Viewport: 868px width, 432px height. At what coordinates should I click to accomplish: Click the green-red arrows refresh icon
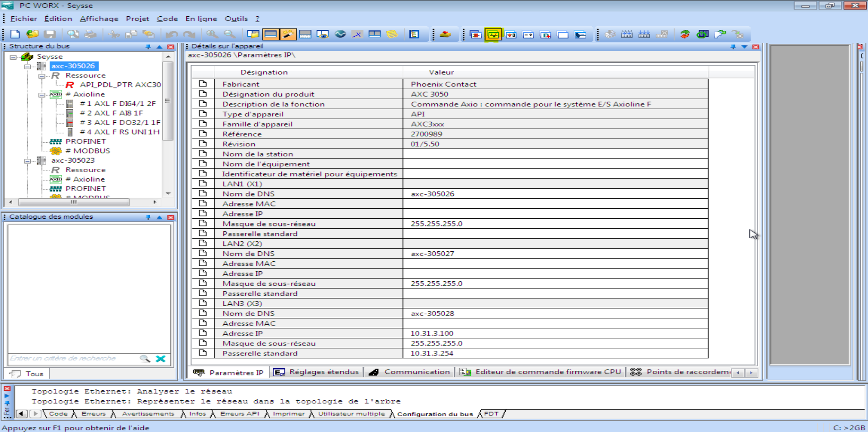click(685, 34)
